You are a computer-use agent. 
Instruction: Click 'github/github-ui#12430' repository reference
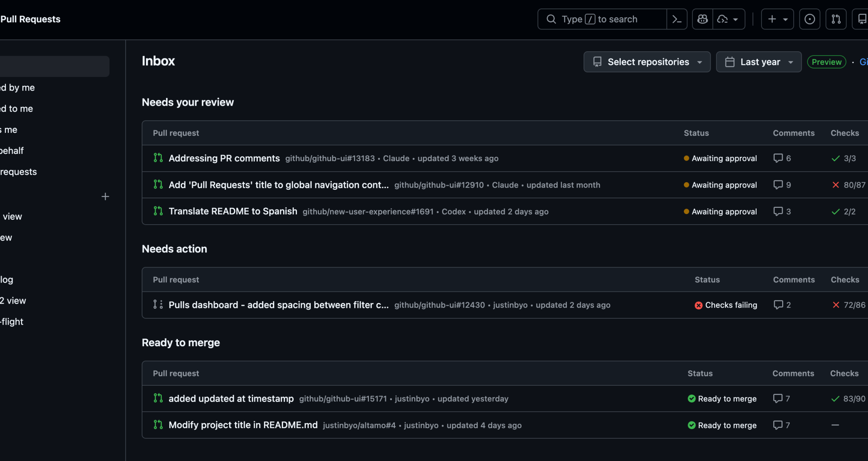click(x=439, y=305)
